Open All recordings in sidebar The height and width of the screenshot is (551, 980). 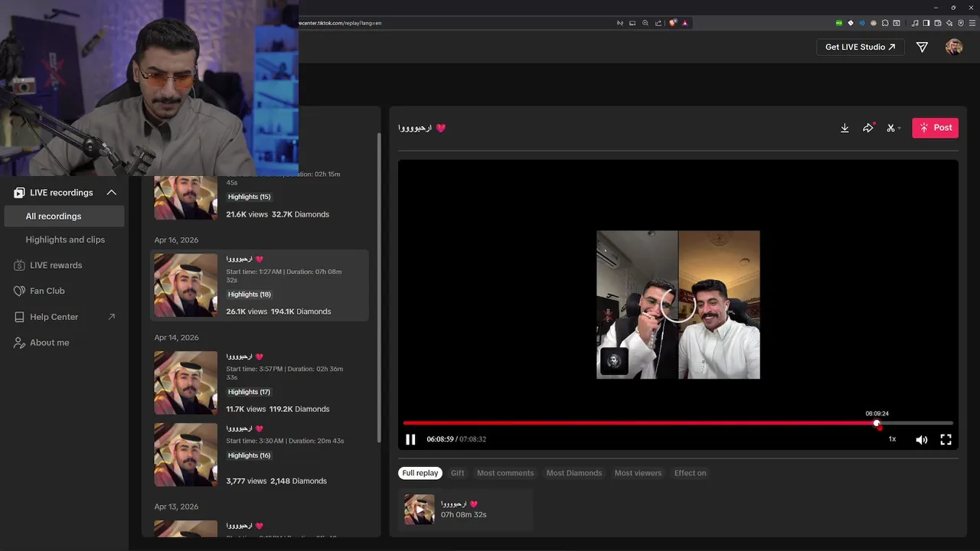pos(64,216)
